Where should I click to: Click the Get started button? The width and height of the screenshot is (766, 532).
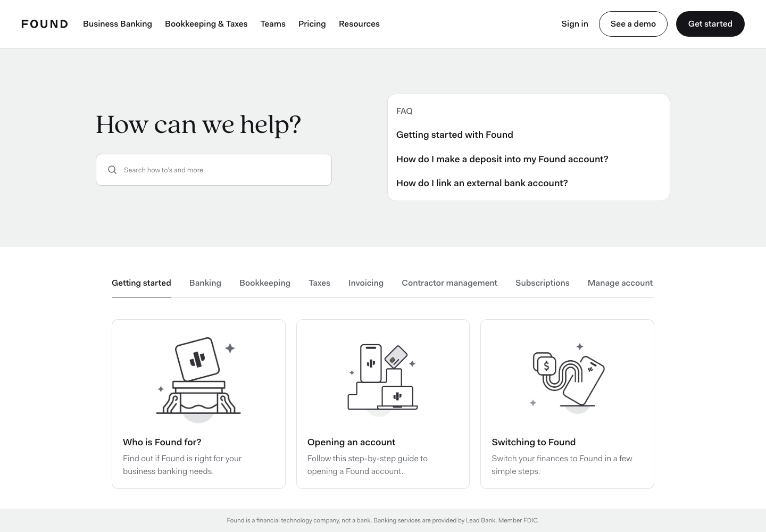point(710,24)
